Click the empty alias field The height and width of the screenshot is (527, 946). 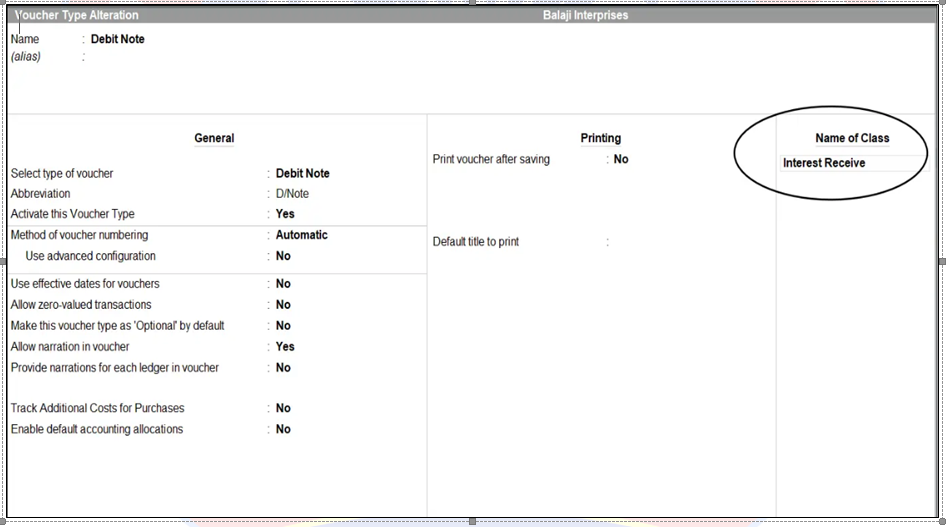(x=120, y=57)
